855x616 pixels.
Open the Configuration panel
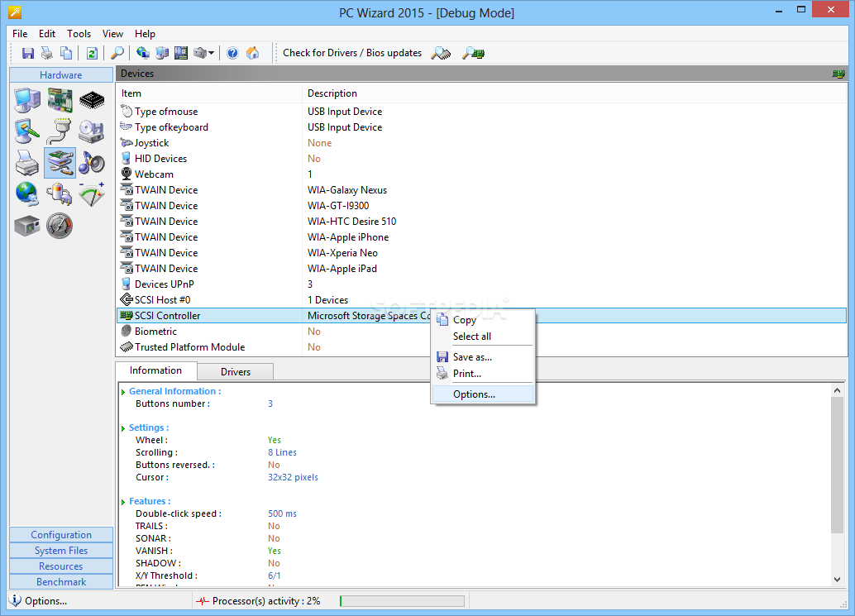coord(61,535)
